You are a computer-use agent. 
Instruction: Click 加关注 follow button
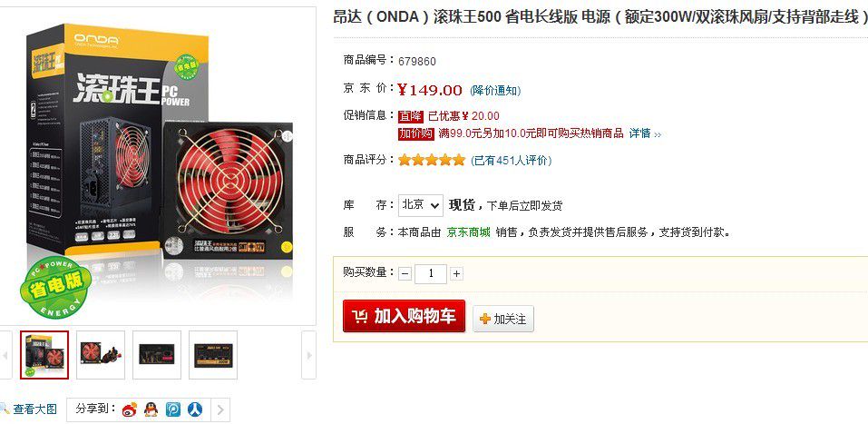503,319
